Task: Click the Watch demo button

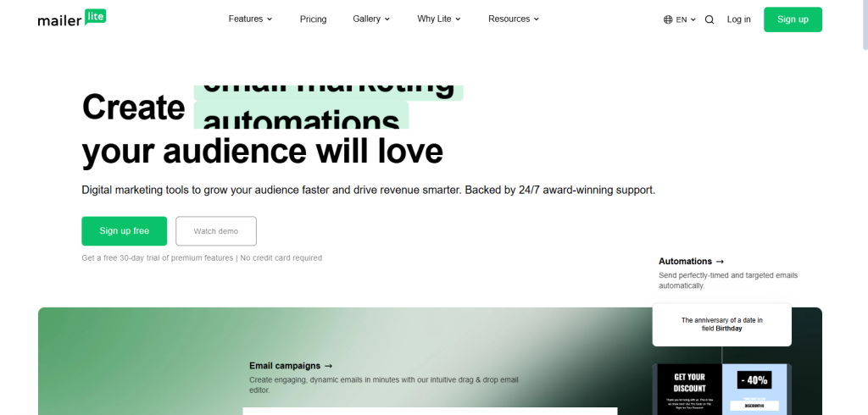Action: [x=216, y=230]
